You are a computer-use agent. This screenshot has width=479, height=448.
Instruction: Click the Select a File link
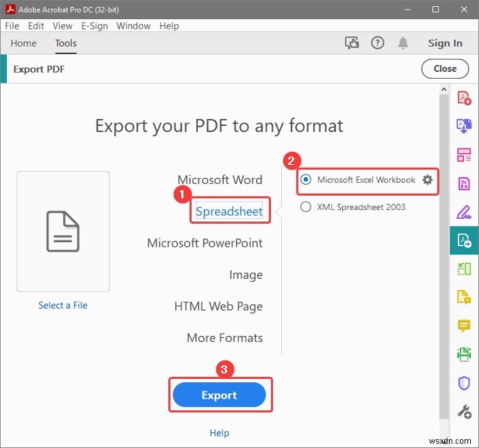pyautogui.click(x=63, y=305)
